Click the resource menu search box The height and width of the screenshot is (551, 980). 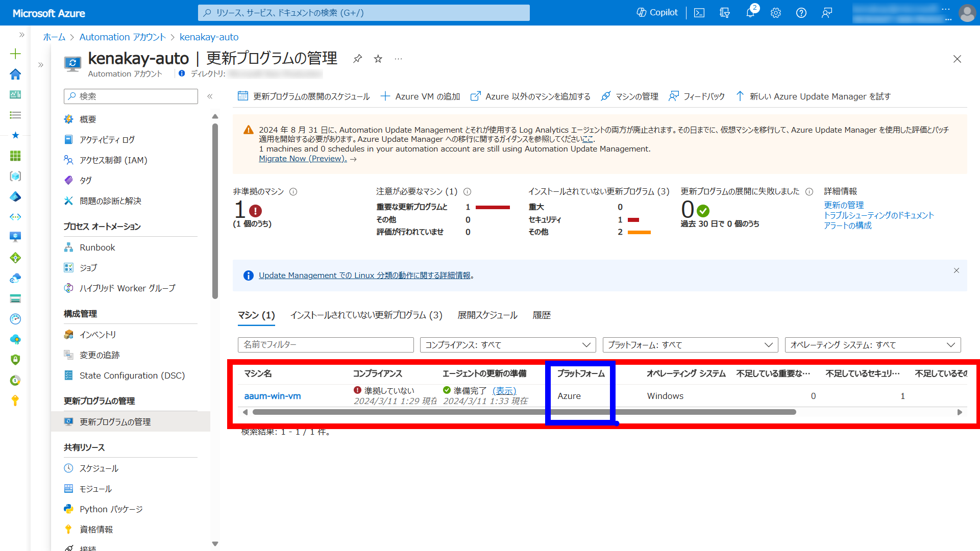pyautogui.click(x=131, y=96)
